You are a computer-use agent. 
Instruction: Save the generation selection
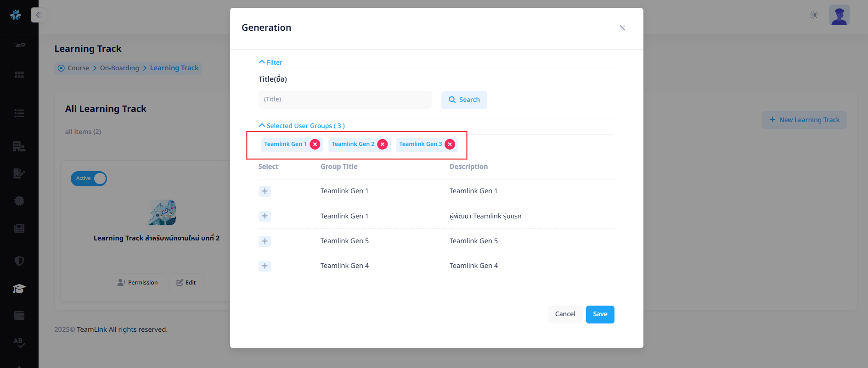[x=600, y=314]
